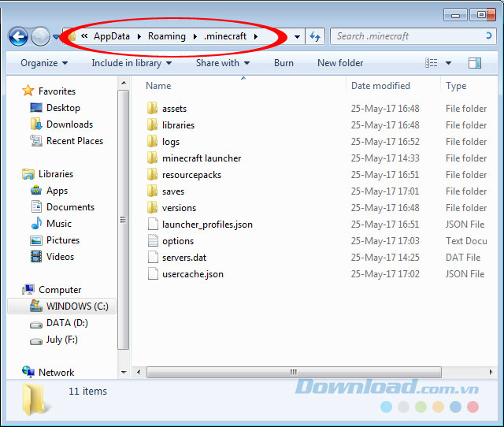Screen dimensions: 504x427
Task: Click the .minecraft breadcrumb segment
Action: pos(225,36)
